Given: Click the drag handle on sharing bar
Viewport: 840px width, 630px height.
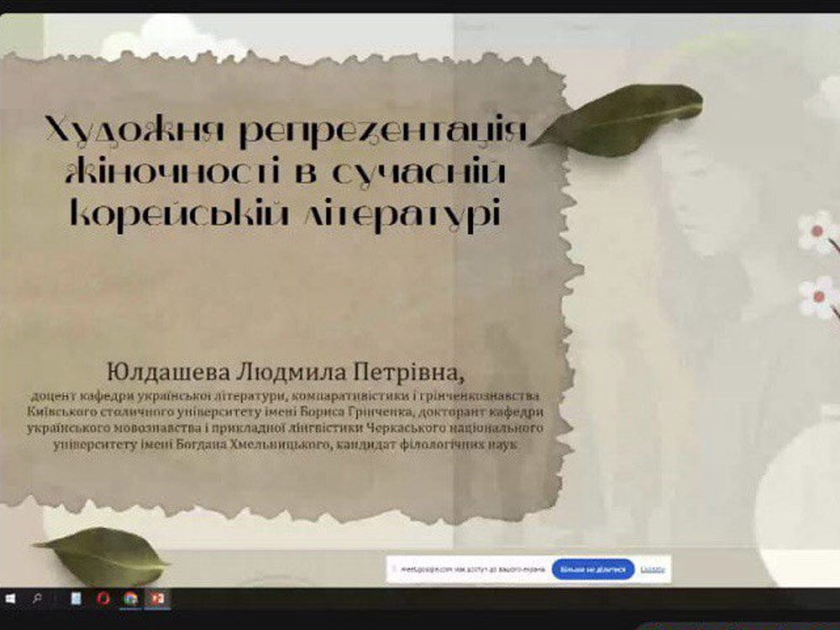Looking at the screenshot, I should point(394,570).
